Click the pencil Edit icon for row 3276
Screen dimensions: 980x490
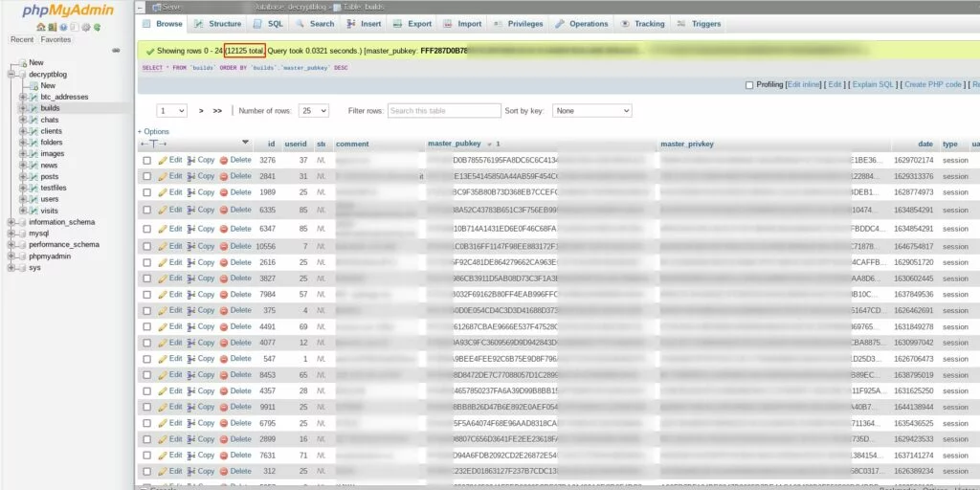click(163, 161)
